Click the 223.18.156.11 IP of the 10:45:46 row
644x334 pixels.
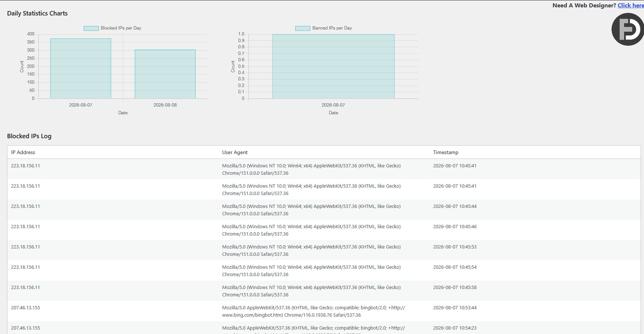coord(25,227)
